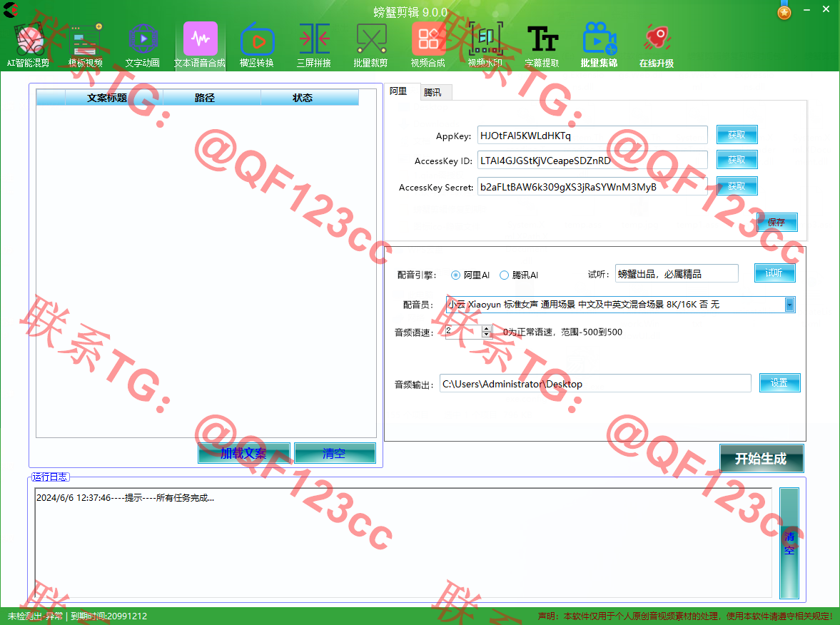Increase the 音频语速 value with up arrow
The image size is (840, 625).
(x=487, y=328)
